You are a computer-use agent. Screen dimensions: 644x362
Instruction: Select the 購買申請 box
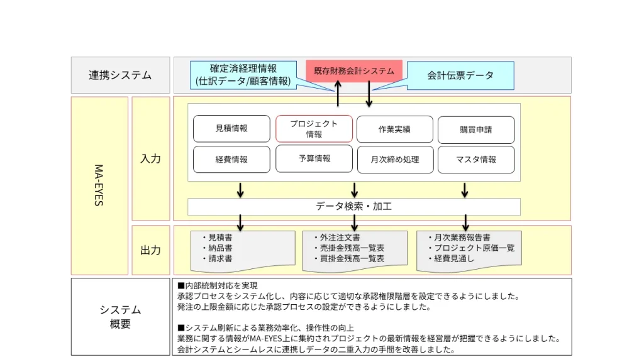pyautogui.click(x=476, y=129)
